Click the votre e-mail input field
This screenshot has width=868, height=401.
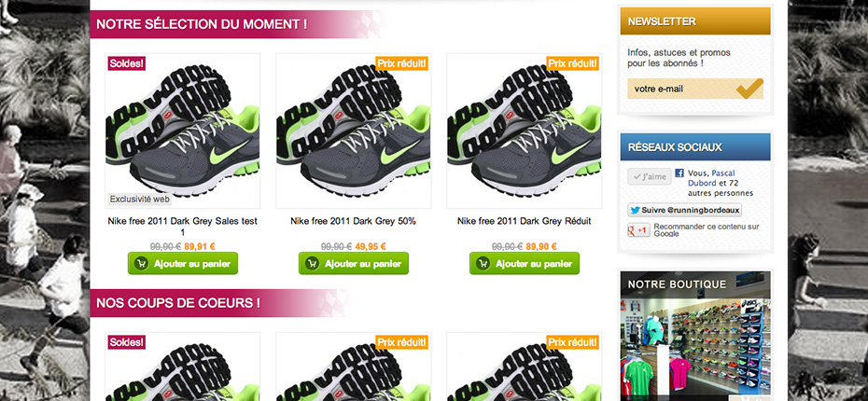coord(682,89)
